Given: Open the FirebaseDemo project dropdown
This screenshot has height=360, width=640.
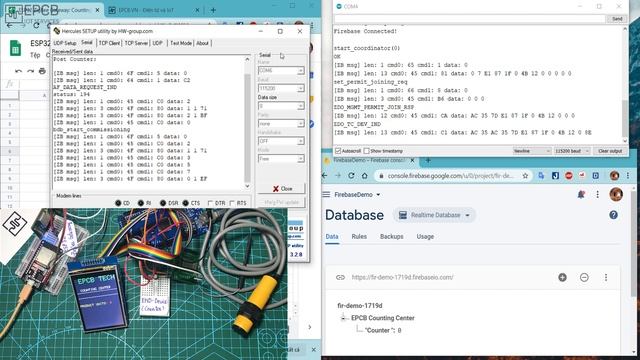Looking at the screenshot, I should tap(357, 195).
